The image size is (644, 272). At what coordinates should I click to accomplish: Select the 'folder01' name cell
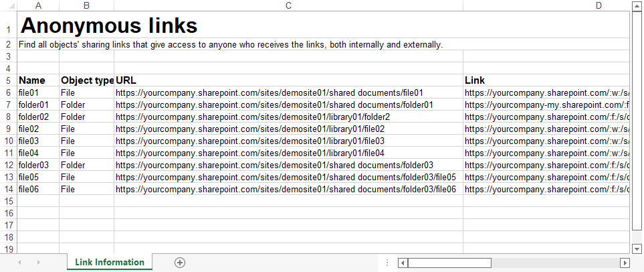(39, 105)
